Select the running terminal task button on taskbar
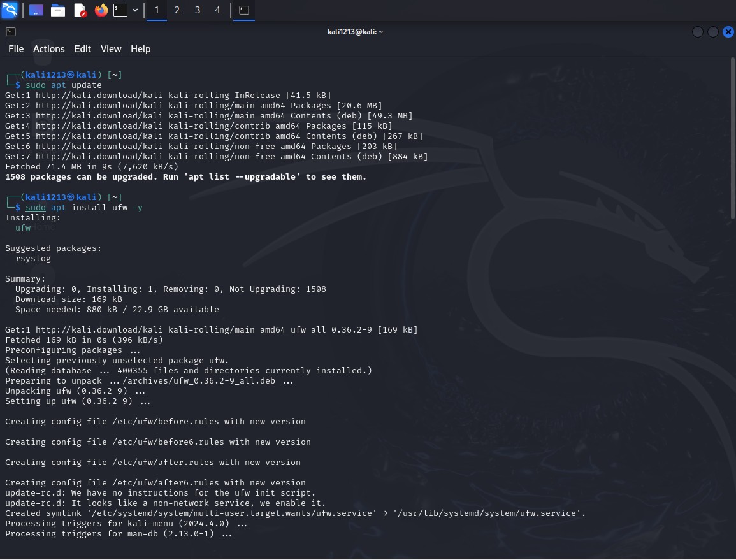 point(243,10)
